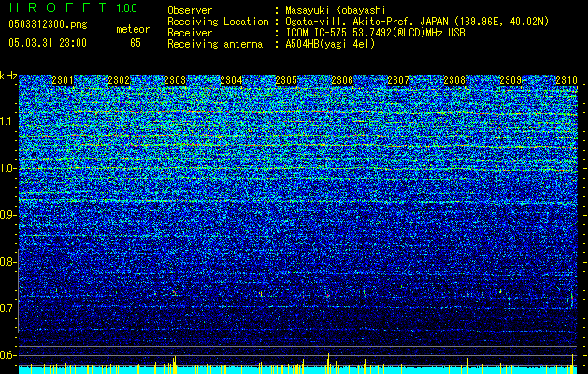Image resolution: width=588 pixels, height=374 pixels.
Task: Click the 'Receiver' field label
Action: tap(190, 33)
